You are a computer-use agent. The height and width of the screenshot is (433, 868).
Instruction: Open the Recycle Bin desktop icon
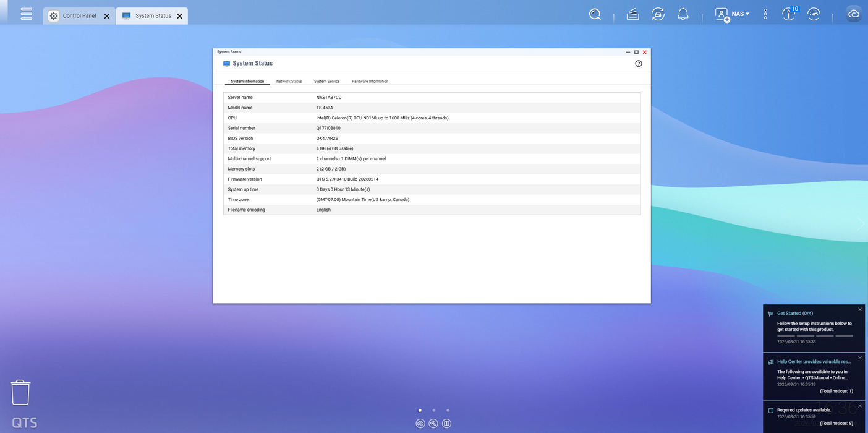[20, 393]
